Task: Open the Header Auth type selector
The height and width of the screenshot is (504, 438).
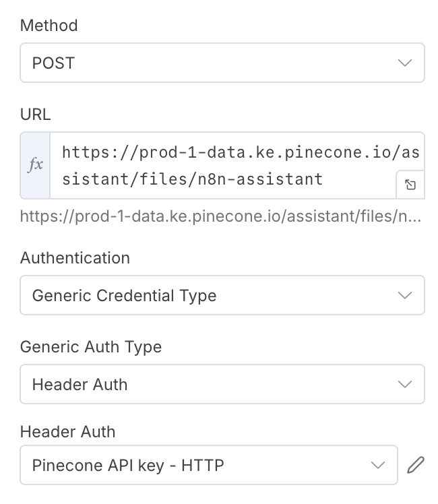Action: pos(222,384)
